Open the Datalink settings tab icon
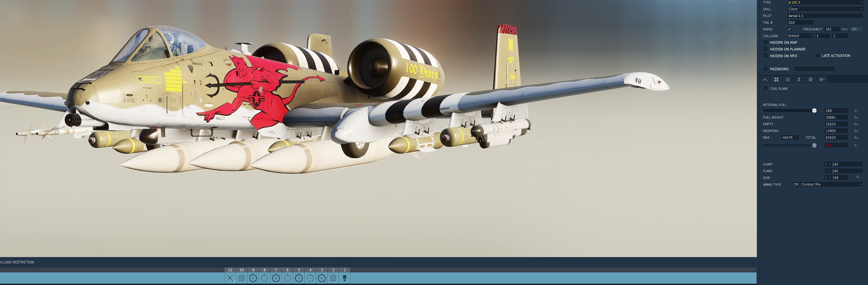 (822, 80)
